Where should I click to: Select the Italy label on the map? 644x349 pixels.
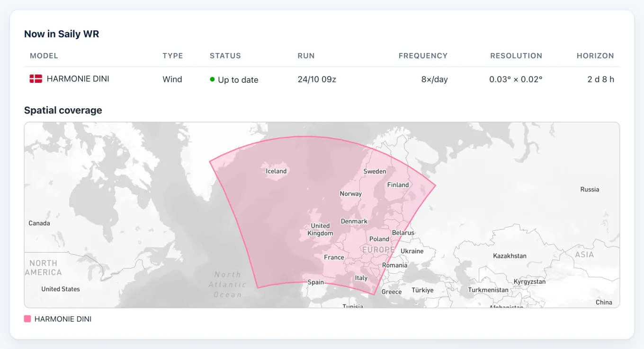pos(361,278)
